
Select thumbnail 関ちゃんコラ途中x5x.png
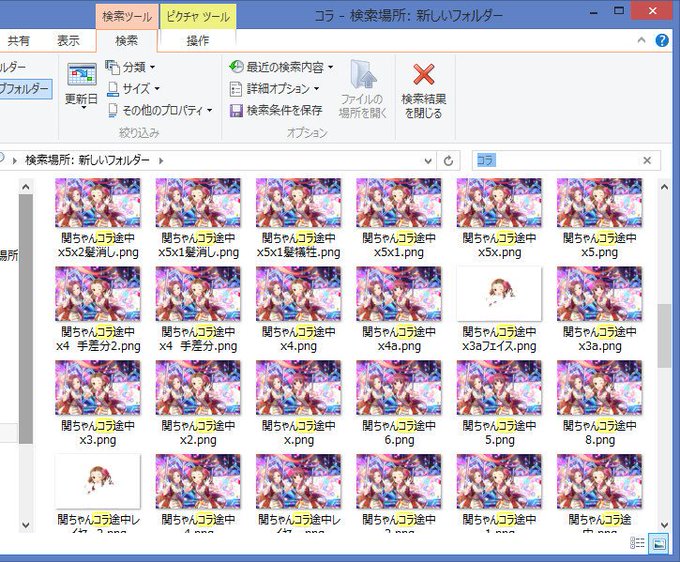pyautogui.click(x=499, y=203)
